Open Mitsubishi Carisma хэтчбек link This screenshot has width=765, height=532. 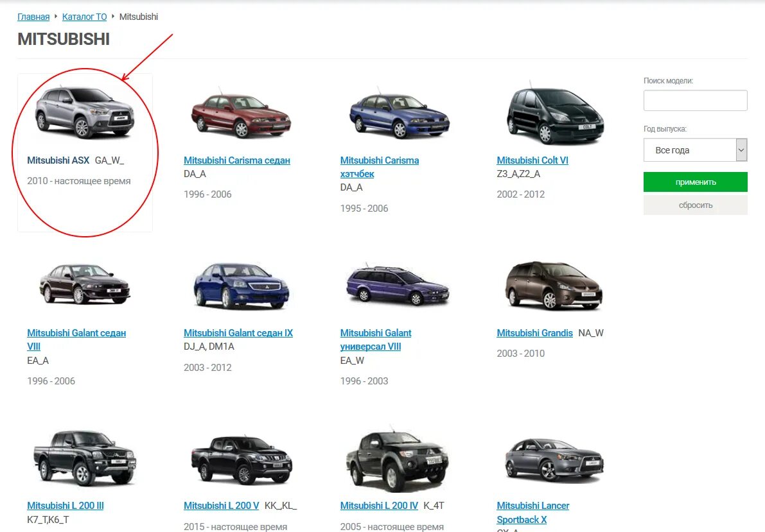pyautogui.click(x=379, y=167)
